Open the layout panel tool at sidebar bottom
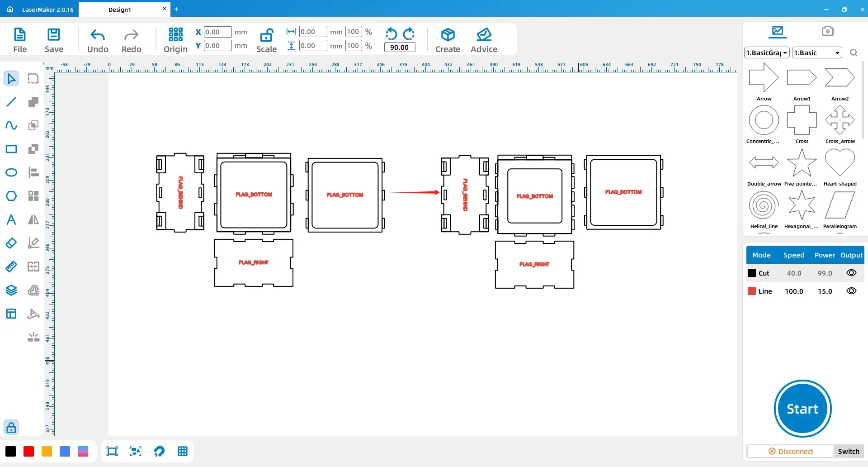Viewport: 868px width, 467px height. point(11,314)
